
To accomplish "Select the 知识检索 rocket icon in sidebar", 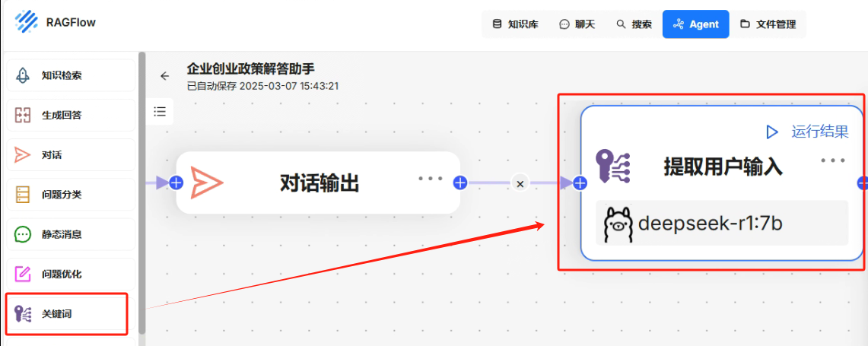I will click(23, 75).
